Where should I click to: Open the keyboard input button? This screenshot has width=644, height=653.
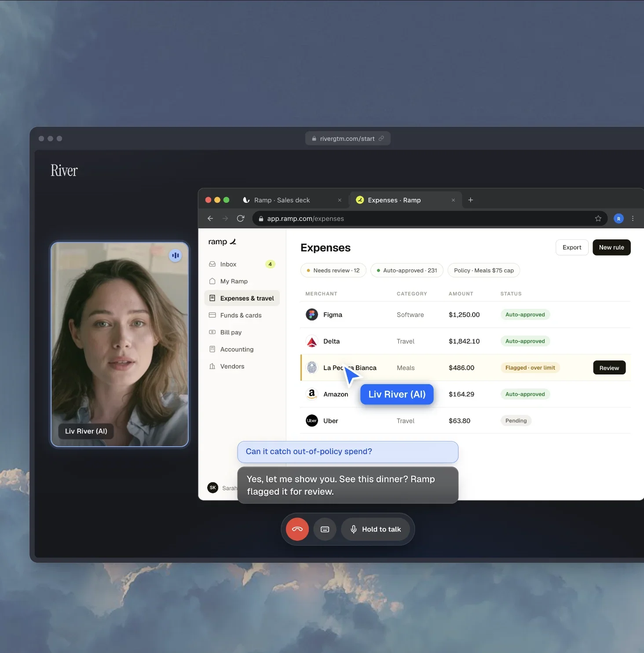click(x=325, y=529)
